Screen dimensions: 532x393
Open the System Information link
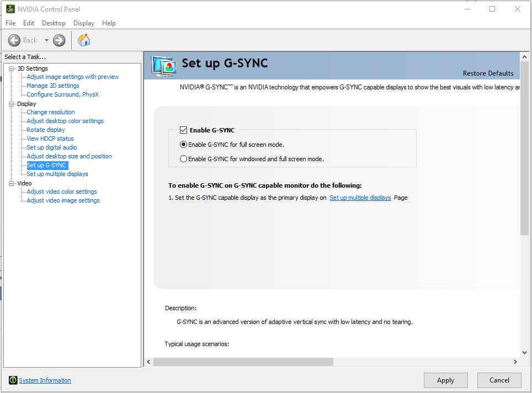(45, 380)
